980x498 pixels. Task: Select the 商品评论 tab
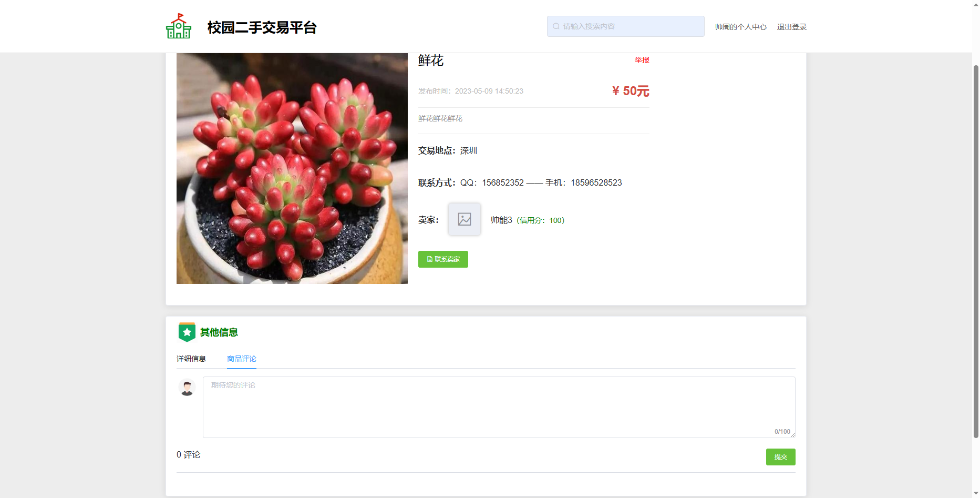(241, 358)
